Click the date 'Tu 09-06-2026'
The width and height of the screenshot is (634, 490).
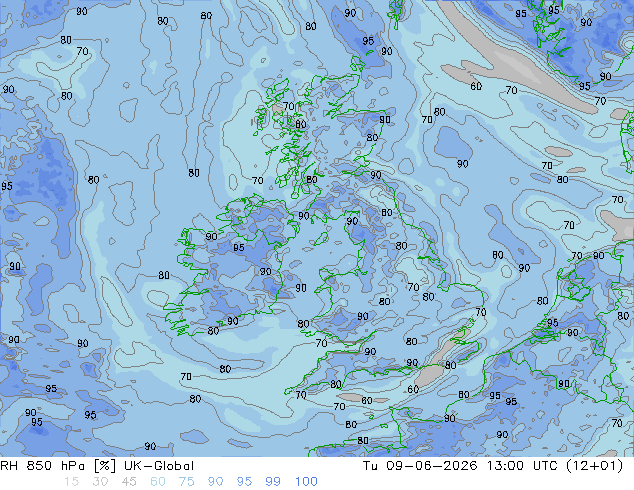coord(420,466)
